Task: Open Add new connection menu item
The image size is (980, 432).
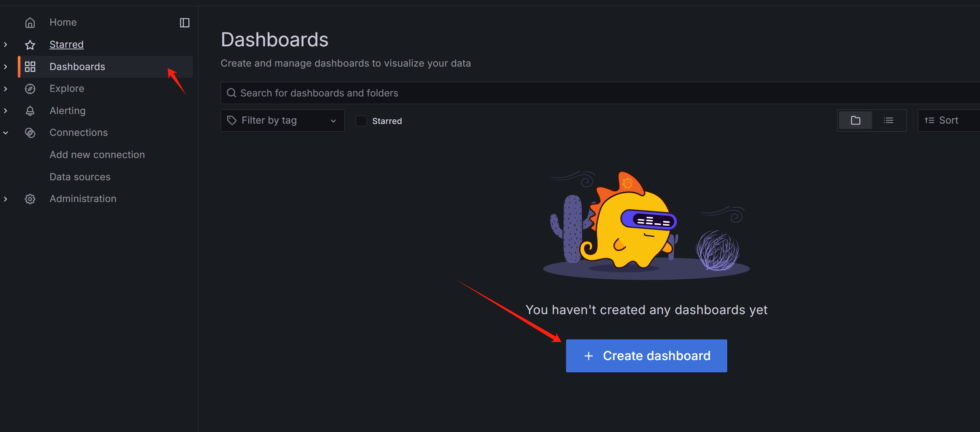Action: (x=97, y=155)
